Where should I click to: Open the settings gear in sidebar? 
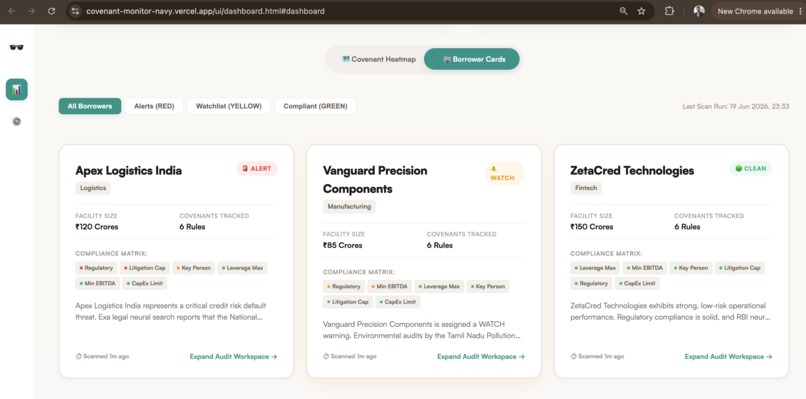pos(16,121)
